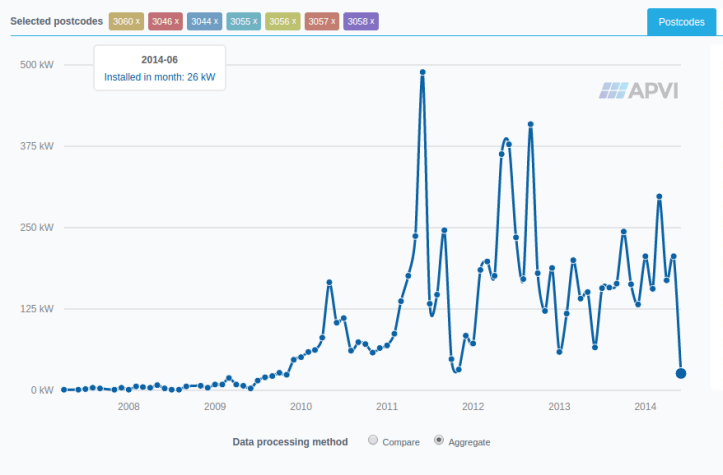Select the Compare radio button
This screenshot has height=475, width=723.
coord(373,441)
